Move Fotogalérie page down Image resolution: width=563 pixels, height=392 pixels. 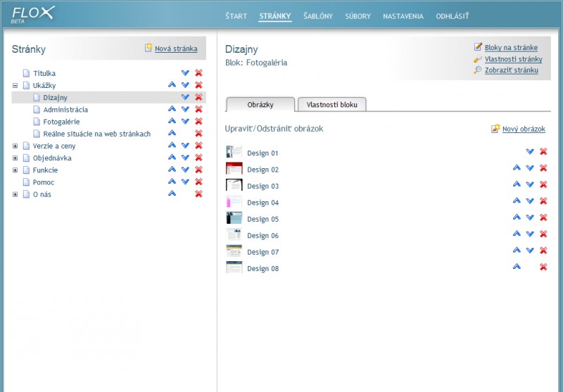point(185,121)
